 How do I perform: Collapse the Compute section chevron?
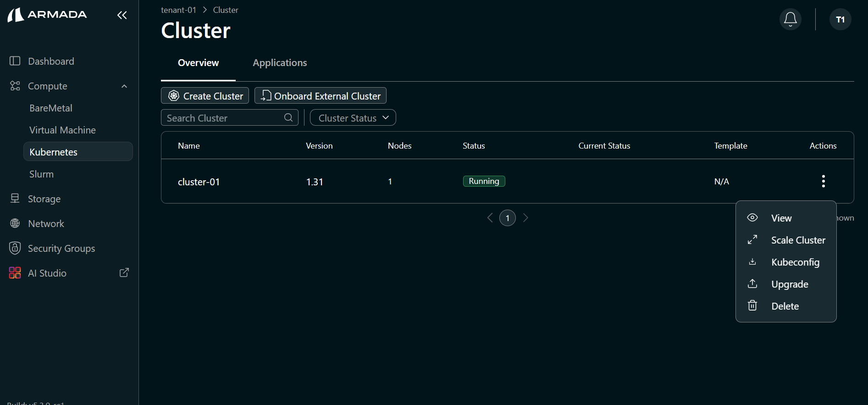(x=124, y=86)
